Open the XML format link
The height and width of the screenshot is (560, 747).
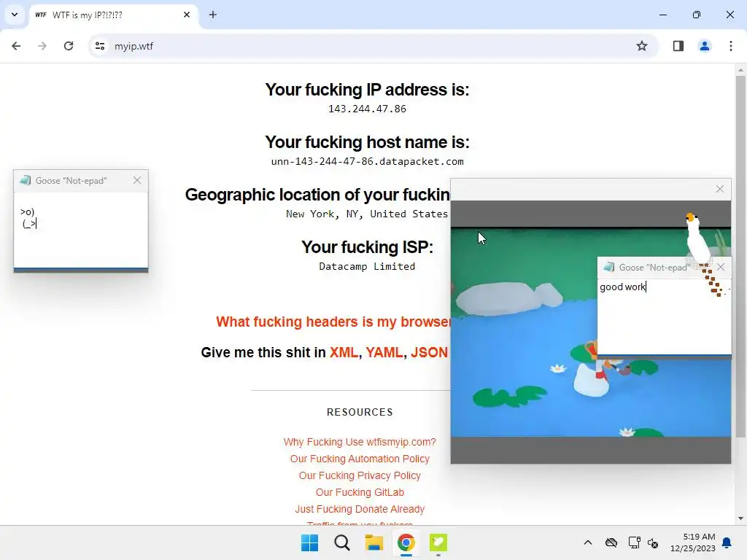pos(344,352)
